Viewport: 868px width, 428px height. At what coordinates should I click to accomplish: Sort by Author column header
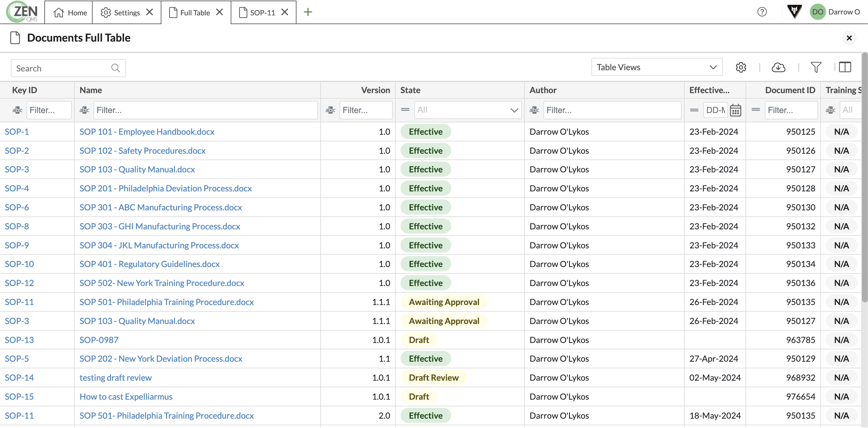(543, 90)
